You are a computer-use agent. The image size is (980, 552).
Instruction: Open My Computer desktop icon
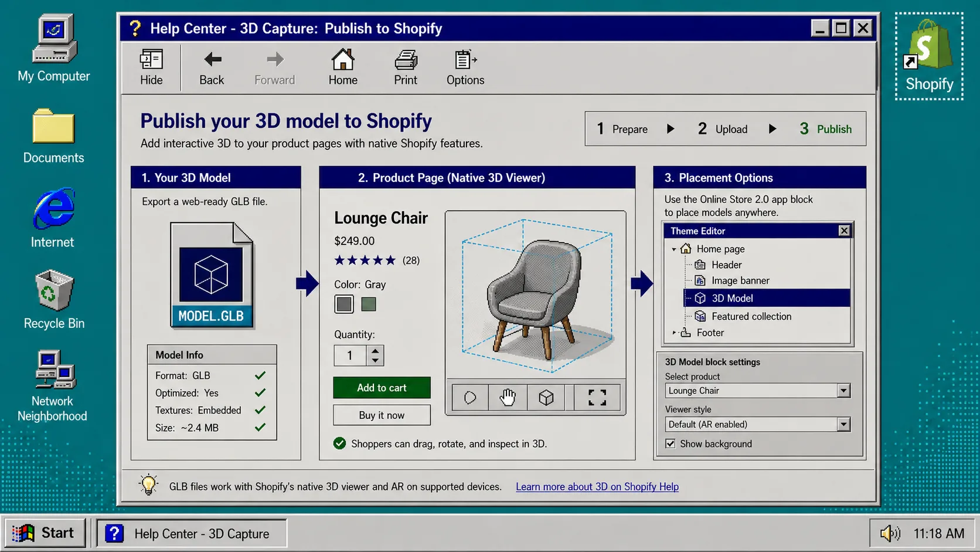point(53,49)
